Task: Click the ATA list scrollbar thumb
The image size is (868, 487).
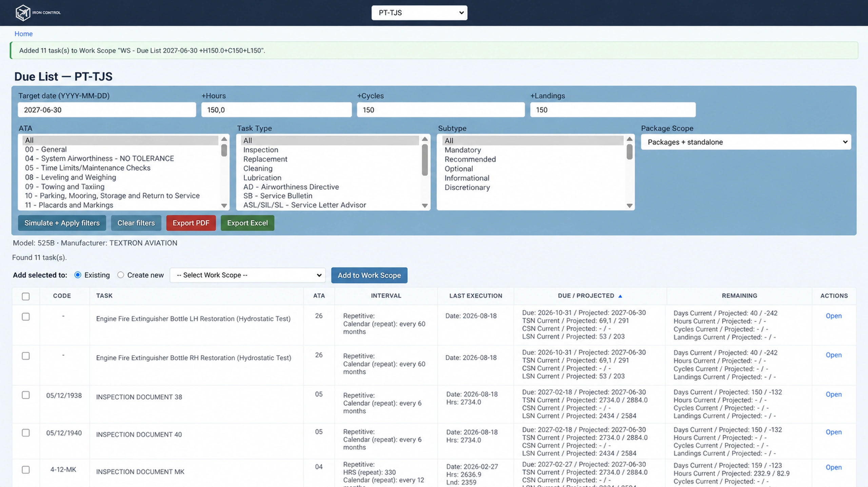Action: click(224, 150)
